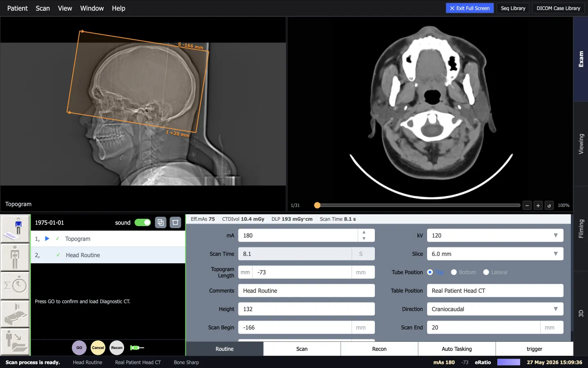The height and width of the screenshot is (368, 588).
Task: Click the DLP 193 mGy·cm readout
Action: click(292, 219)
